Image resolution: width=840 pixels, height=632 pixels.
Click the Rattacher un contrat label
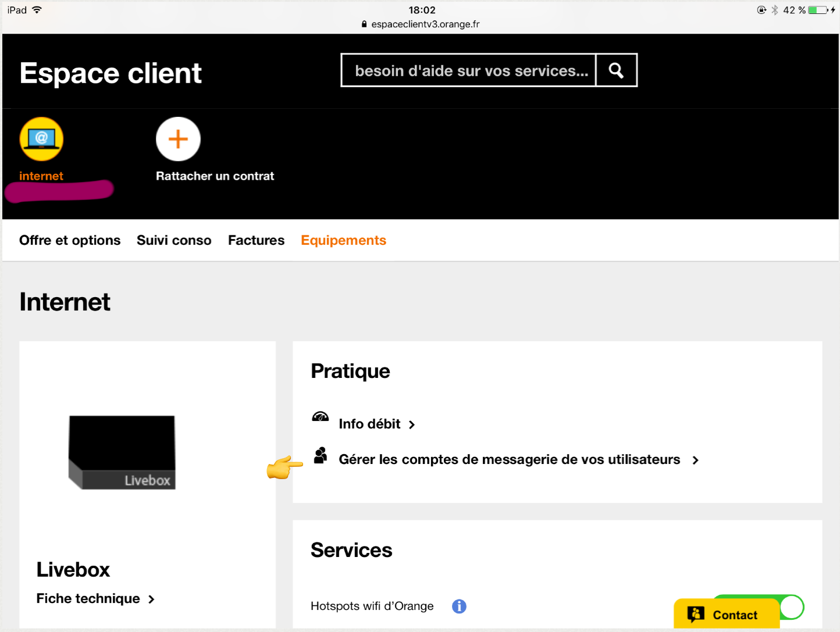pos(215,176)
